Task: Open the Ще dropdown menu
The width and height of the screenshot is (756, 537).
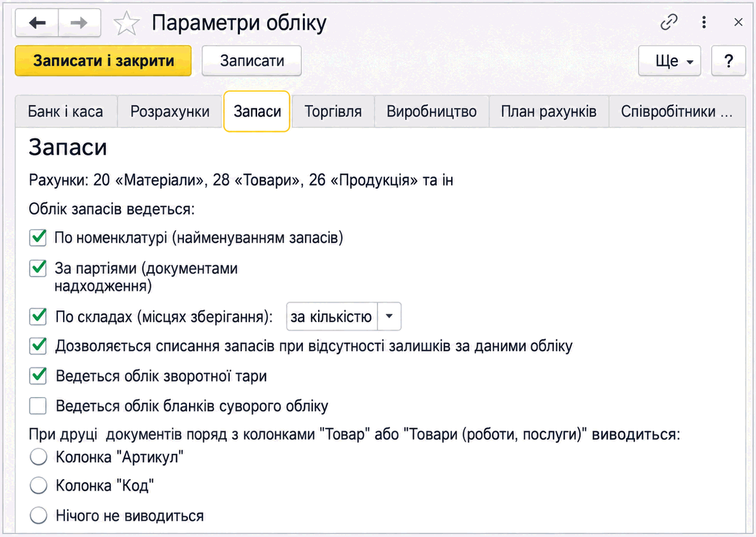Action: (x=669, y=60)
